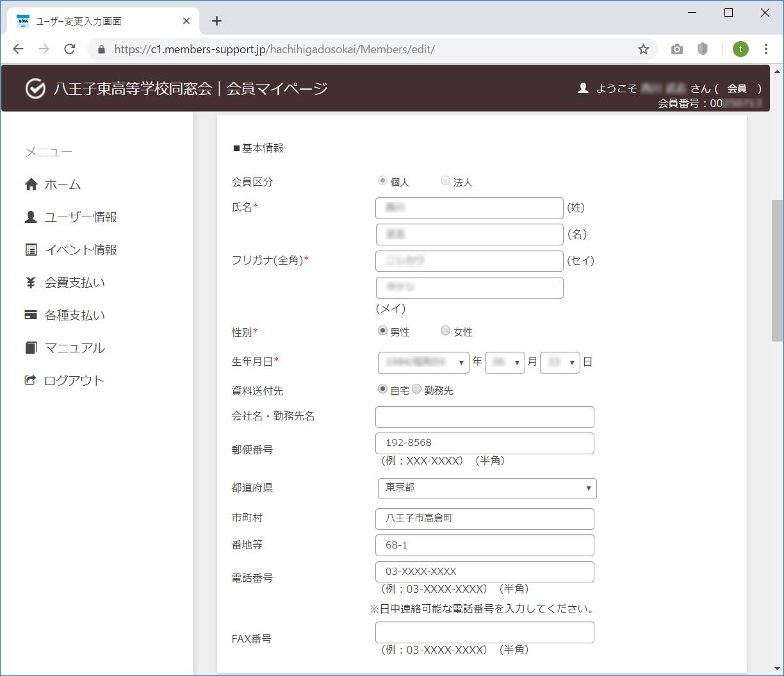Go to イベント情報 in the sidebar

[x=81, y=250]
